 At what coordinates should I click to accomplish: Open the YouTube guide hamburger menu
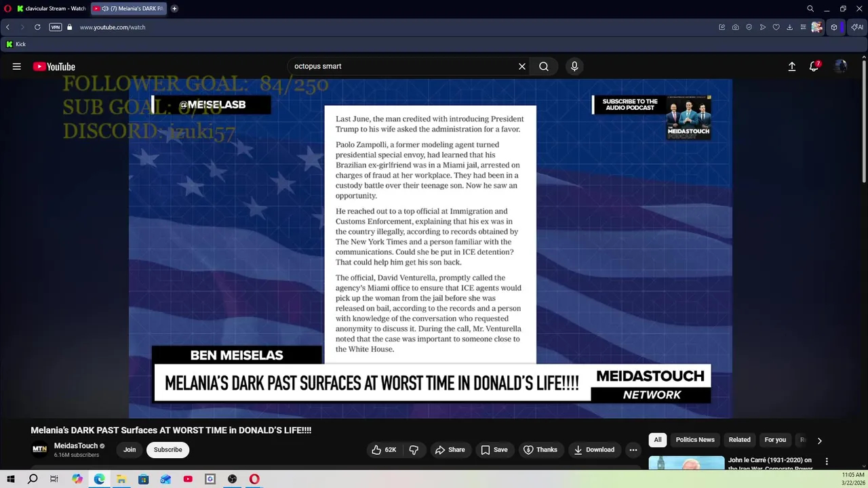click(x=17, y=66)
